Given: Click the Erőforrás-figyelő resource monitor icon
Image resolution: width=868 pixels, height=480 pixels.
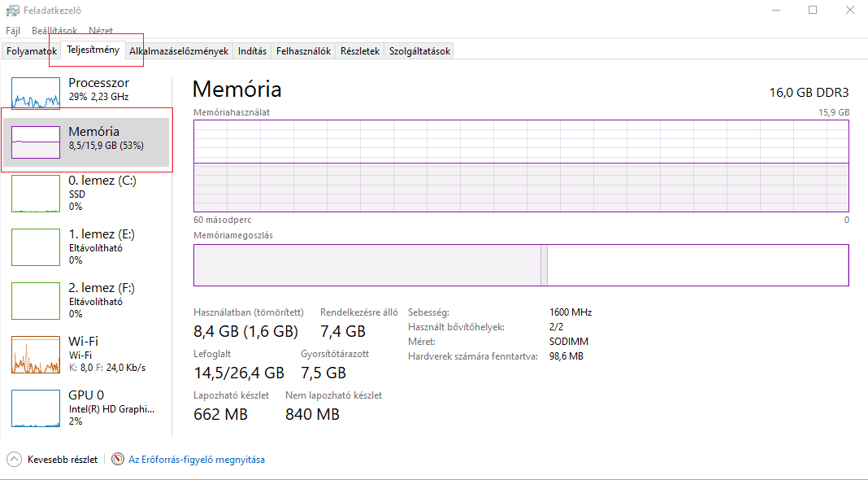Looking at the screenshot, I should (x=118, y=460).
